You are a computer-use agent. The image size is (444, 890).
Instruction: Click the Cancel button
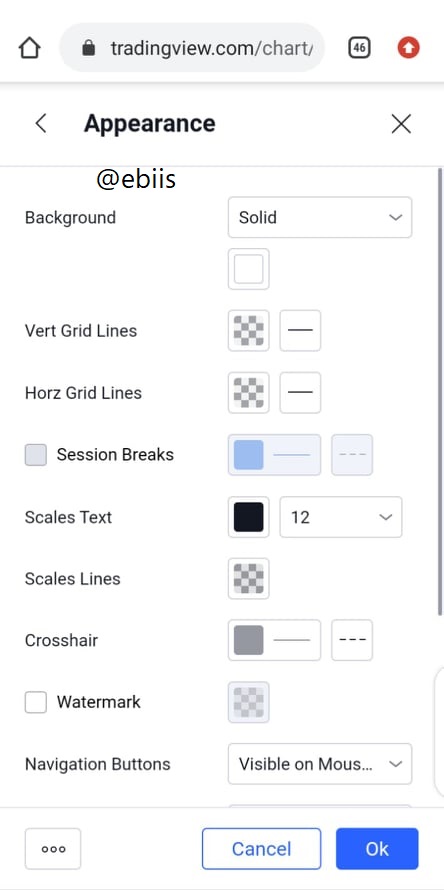tap(261, 849)
